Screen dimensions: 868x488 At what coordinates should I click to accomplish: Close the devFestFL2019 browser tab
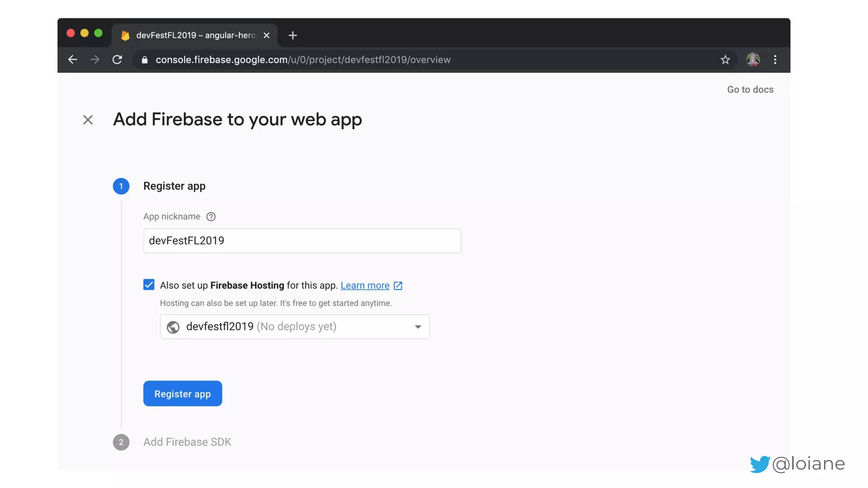pyautogui.click(x=267, y=36)
